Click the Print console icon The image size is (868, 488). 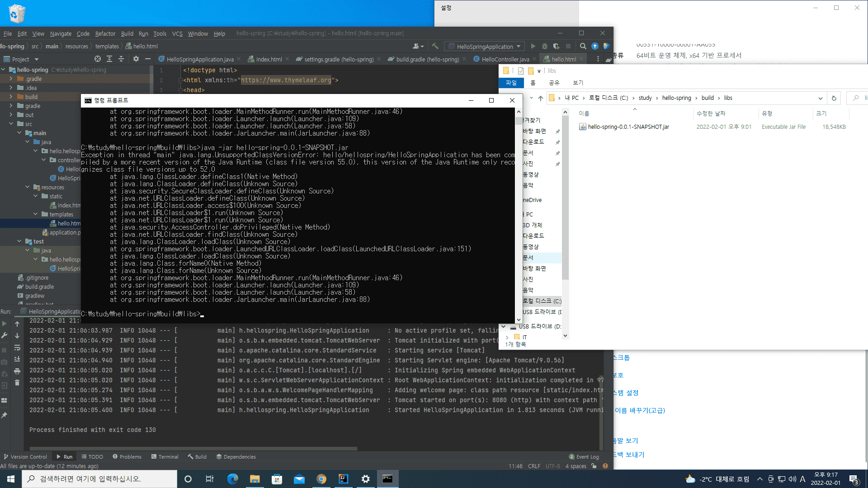coord(17,371)
